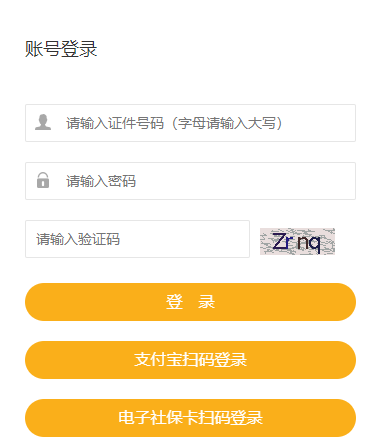Select the ID number box with person icon

[190, 123]
